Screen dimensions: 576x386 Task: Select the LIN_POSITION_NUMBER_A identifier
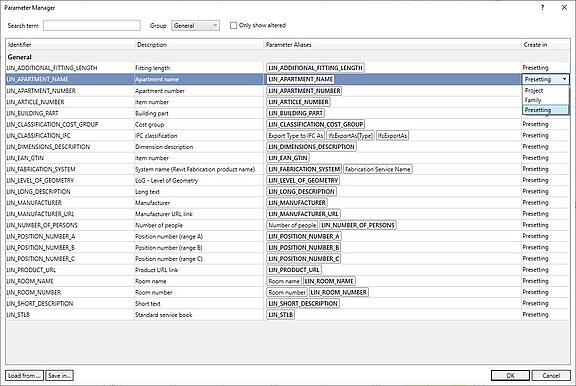[41, 236]
